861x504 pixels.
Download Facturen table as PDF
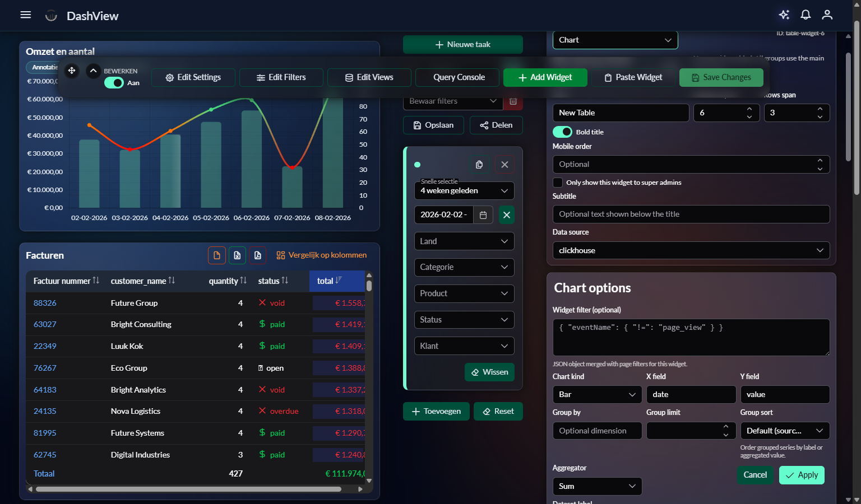point(257,255)
